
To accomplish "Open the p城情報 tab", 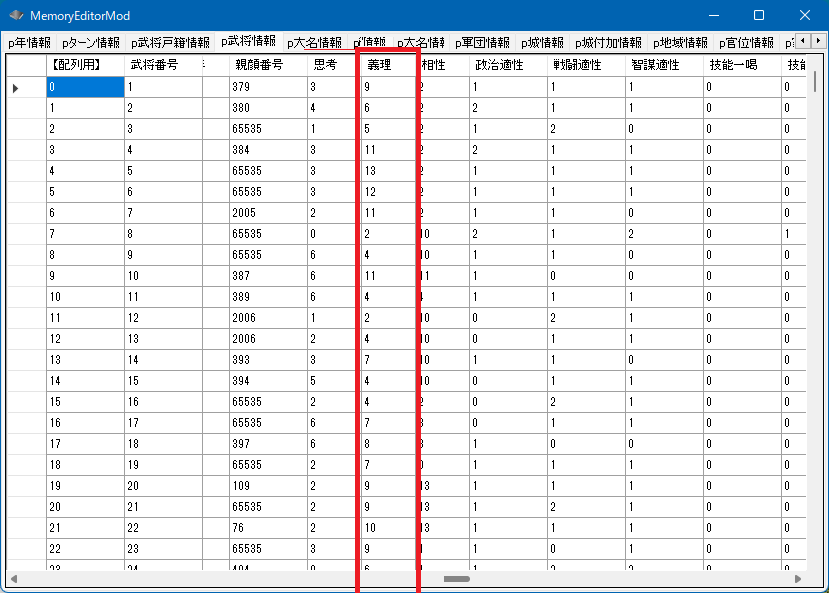I will click(x=542, y=43).
